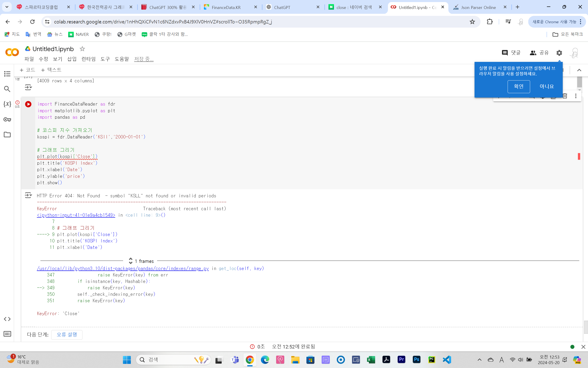Open Visual Studio Code from taskbar

(x=447, y=359)
